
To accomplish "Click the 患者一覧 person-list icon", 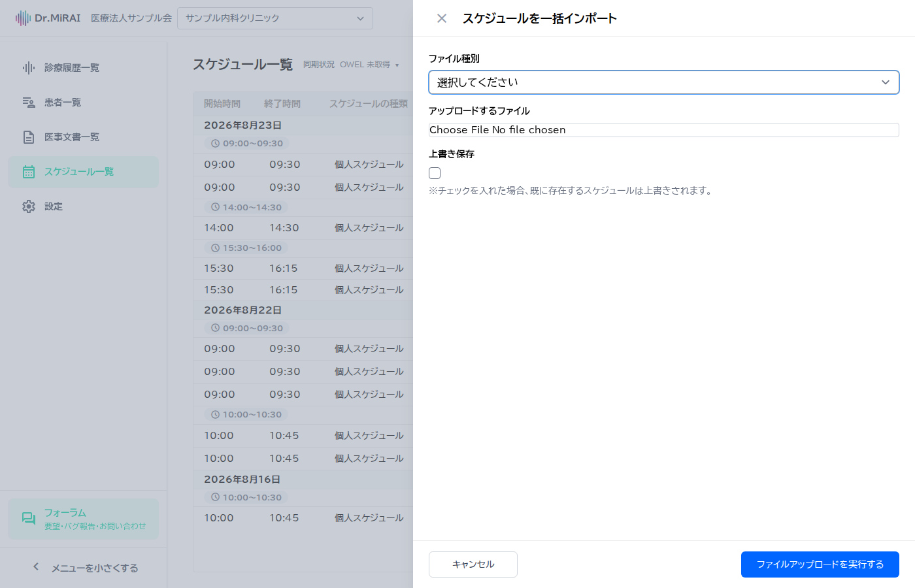I will [x=29, y=103].
